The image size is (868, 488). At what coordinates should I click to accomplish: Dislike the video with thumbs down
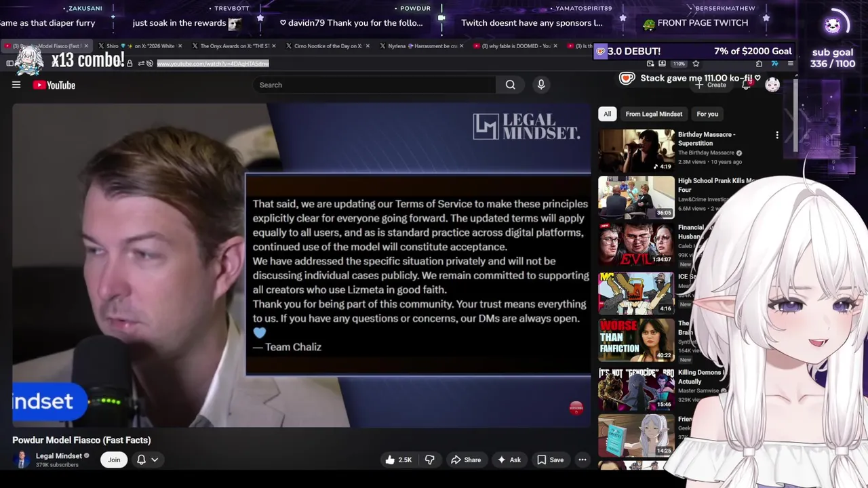[x=429, y=460]
